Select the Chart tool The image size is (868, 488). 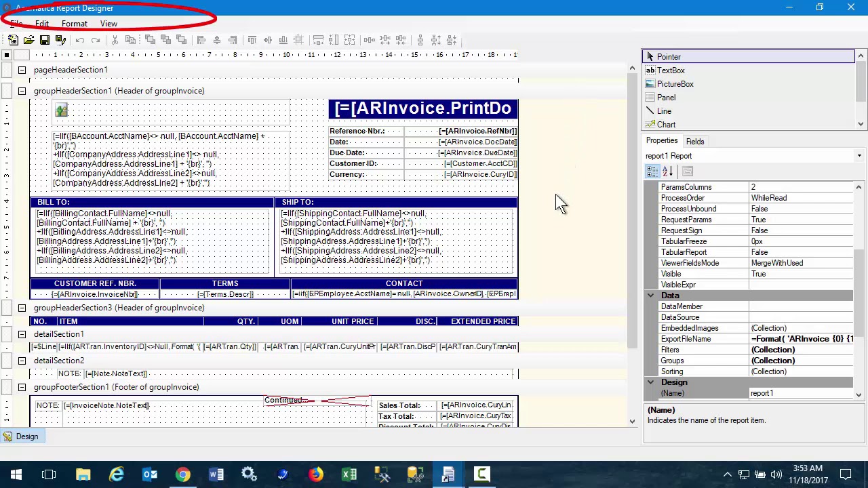pyautogui.click(x=749, y=125)
